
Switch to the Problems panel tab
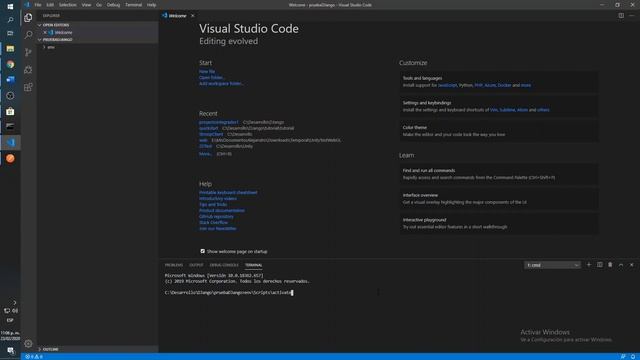pos(173,265)
